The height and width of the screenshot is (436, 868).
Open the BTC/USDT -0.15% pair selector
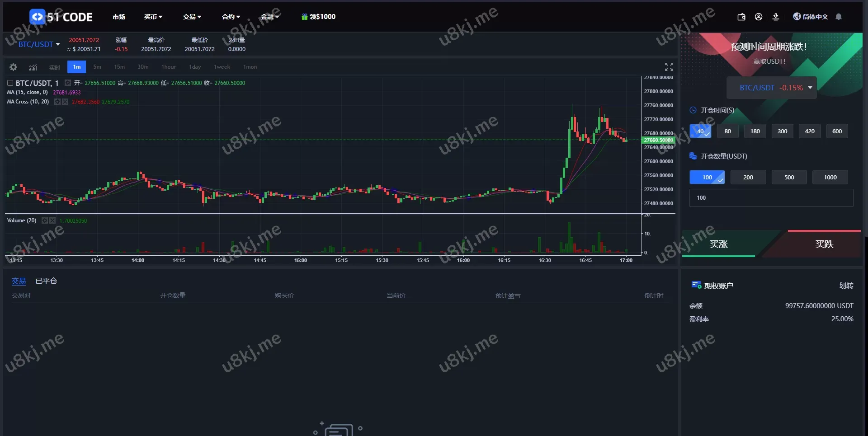(771, 88)
